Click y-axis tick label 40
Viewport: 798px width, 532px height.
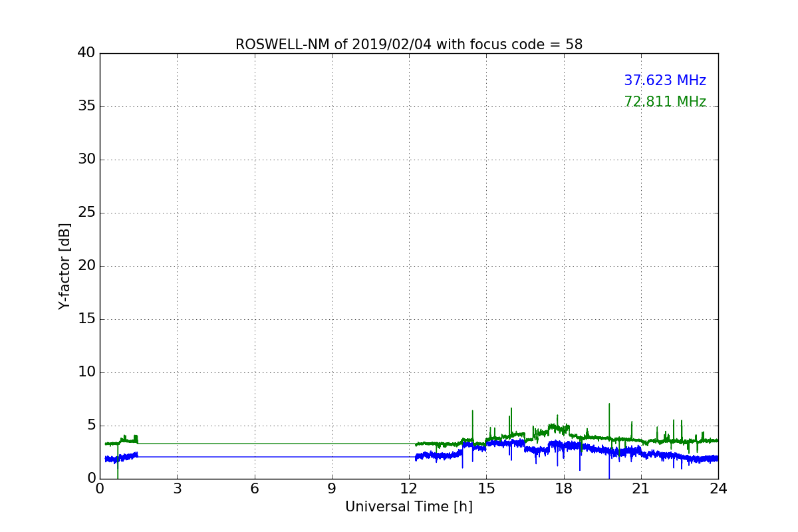point(86,53)
